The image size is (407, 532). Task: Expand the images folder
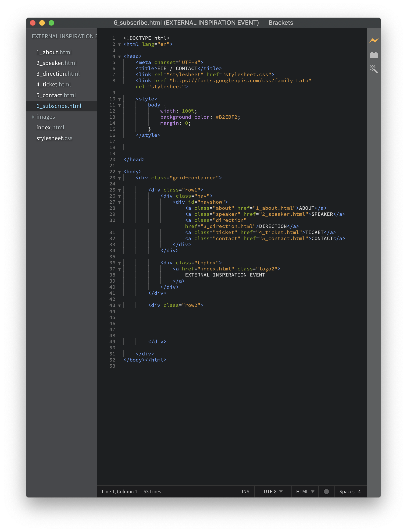click(x=46, y=117)
